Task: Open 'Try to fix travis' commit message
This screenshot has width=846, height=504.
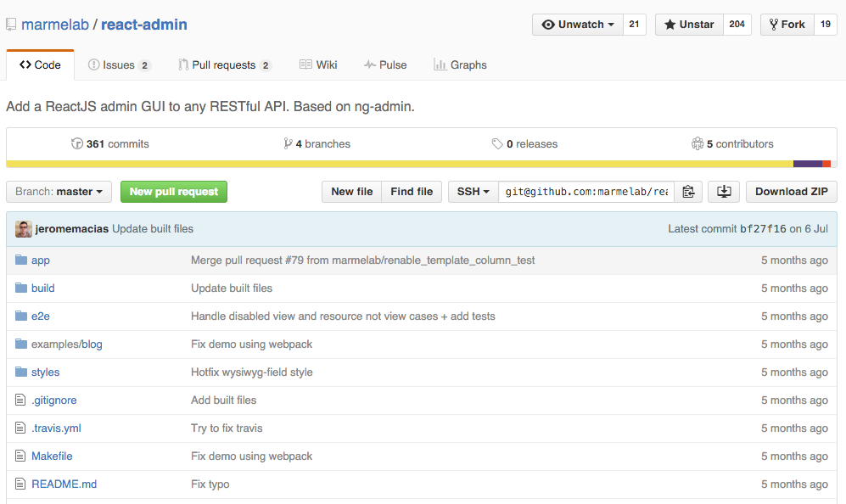Action: (x=227, y=428)
